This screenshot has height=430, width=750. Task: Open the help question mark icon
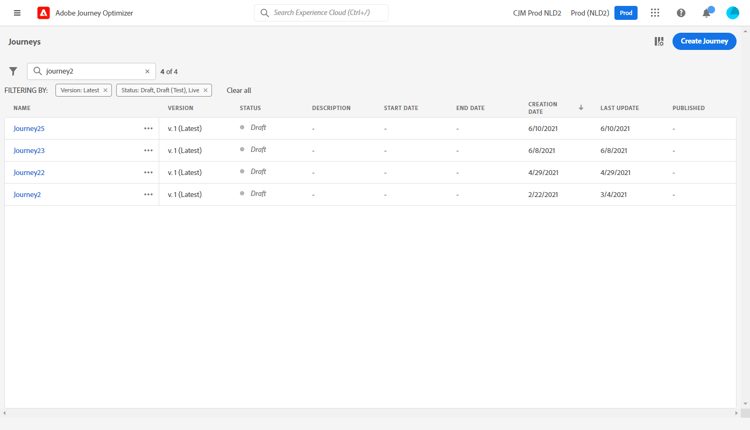[681, 13]
